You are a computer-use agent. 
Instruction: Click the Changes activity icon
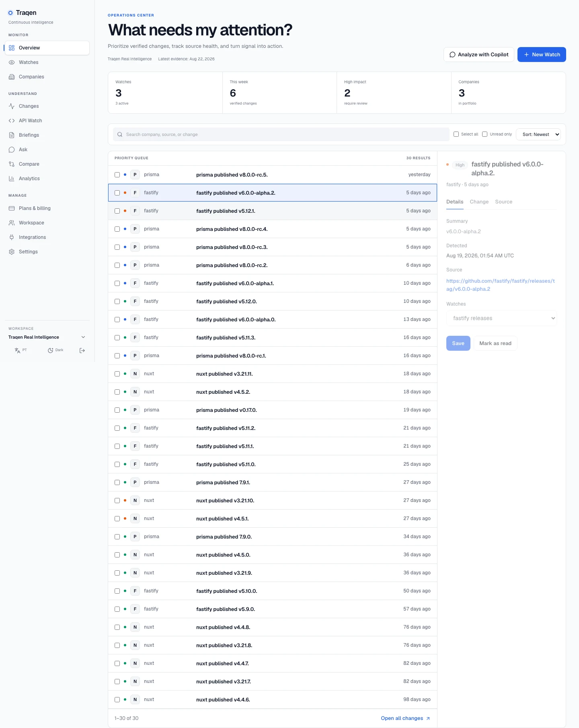[12, 106]
